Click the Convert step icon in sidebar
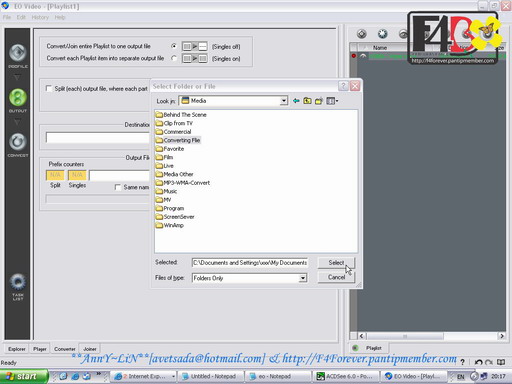Screen dimensions: 512x384 click(18, 142)
